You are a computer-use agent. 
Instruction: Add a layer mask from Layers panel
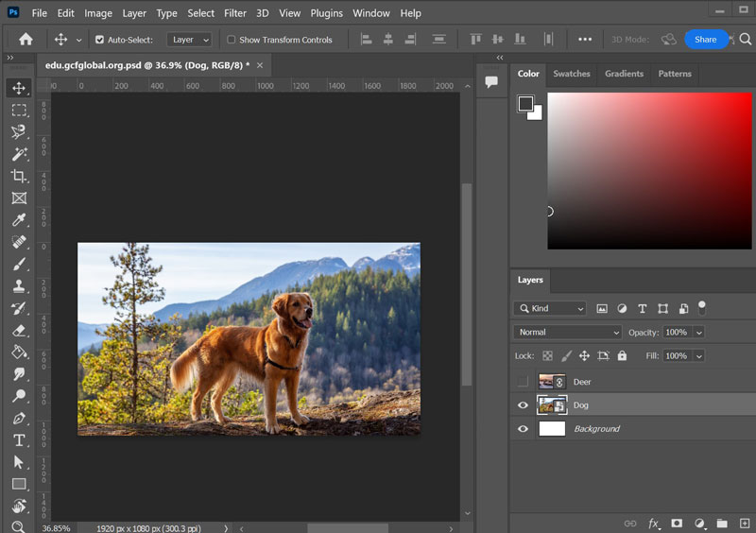[677, 523]
